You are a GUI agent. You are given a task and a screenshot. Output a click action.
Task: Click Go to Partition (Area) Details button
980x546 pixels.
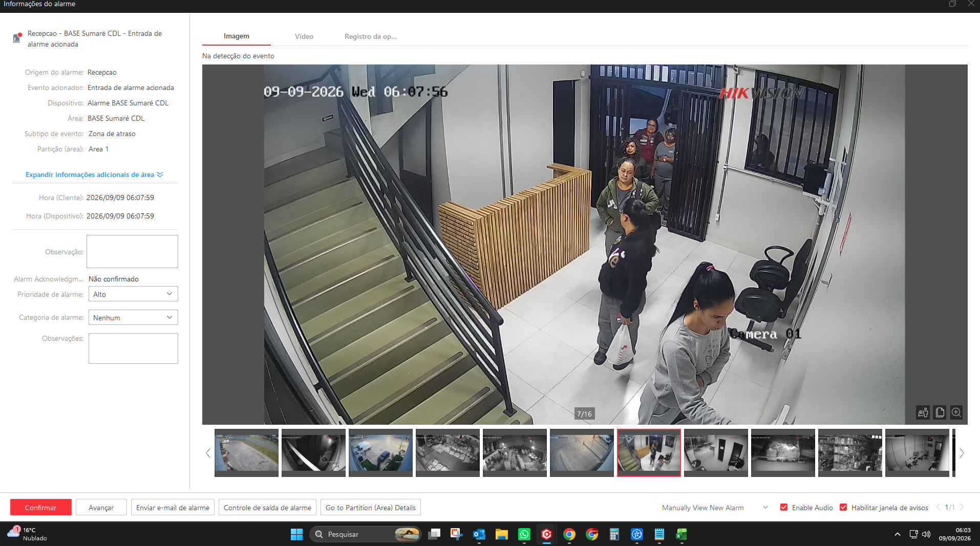(x=371, y=508)
